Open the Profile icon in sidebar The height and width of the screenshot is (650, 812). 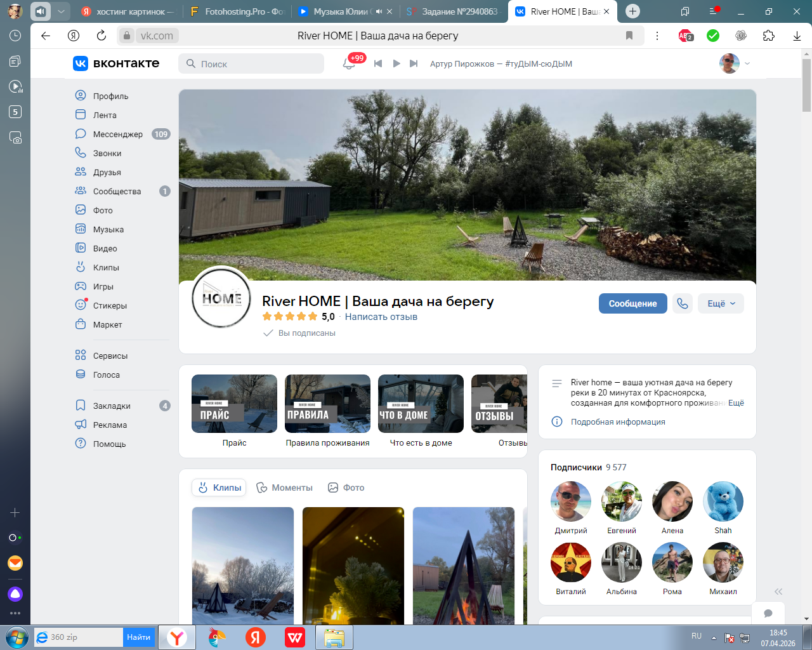(81, 96)
